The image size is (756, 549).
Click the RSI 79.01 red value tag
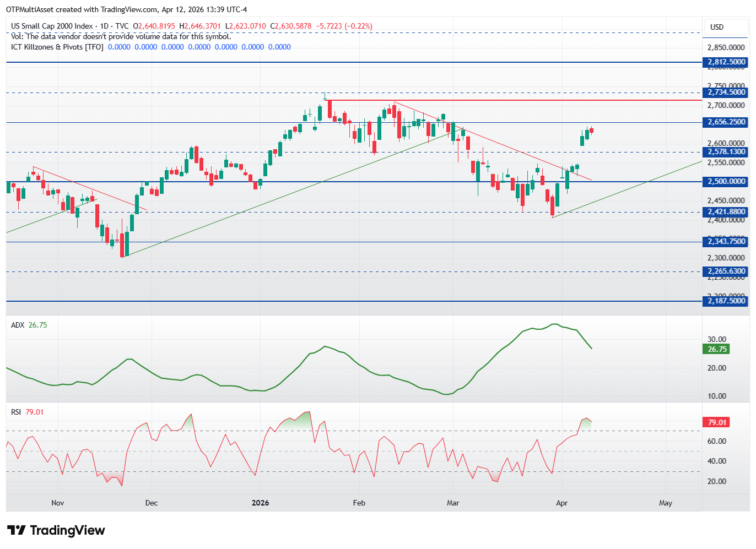[x=717, y=422]
